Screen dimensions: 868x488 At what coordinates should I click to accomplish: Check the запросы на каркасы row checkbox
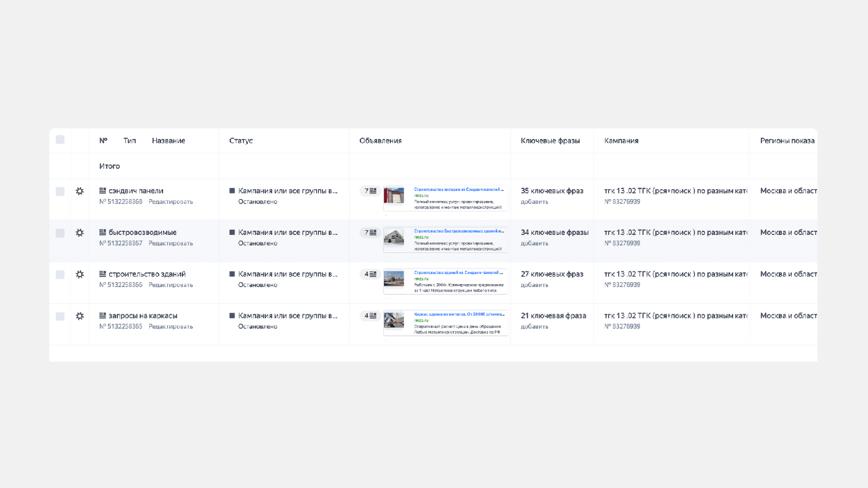tap(60, 316)
